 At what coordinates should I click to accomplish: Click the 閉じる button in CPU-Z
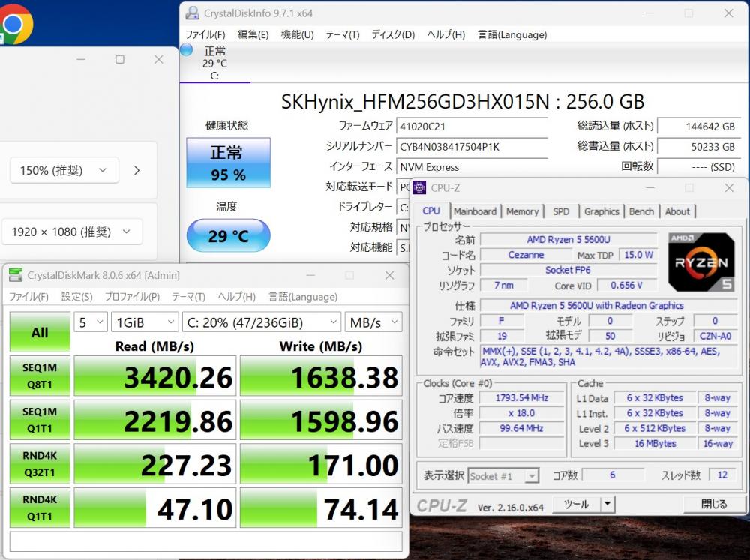pyautogui.click(x=713, y=505)
